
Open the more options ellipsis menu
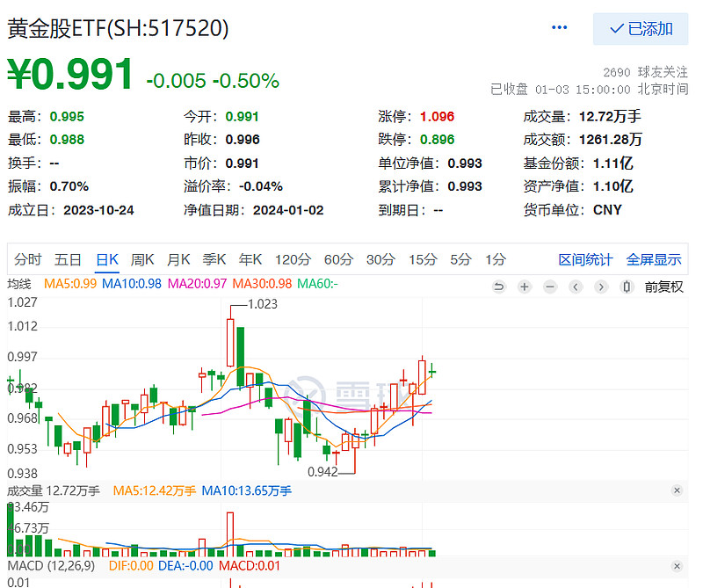(x=560, y=27)
